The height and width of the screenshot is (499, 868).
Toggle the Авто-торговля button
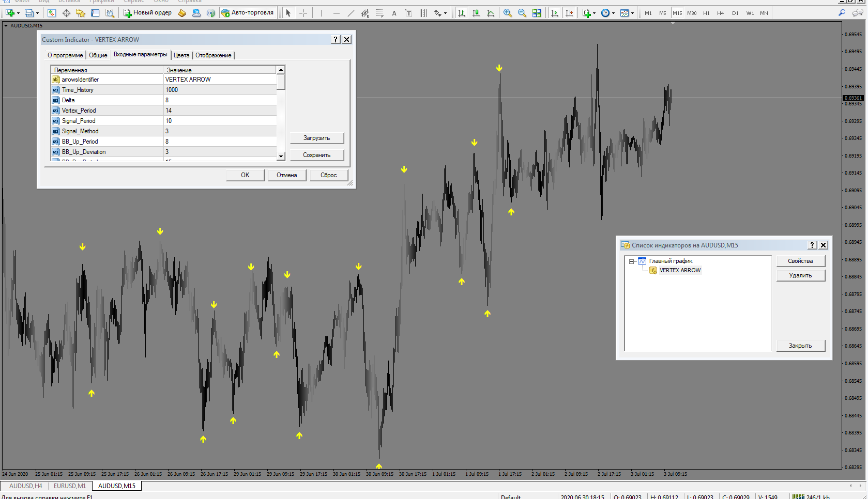pos(248,13)
